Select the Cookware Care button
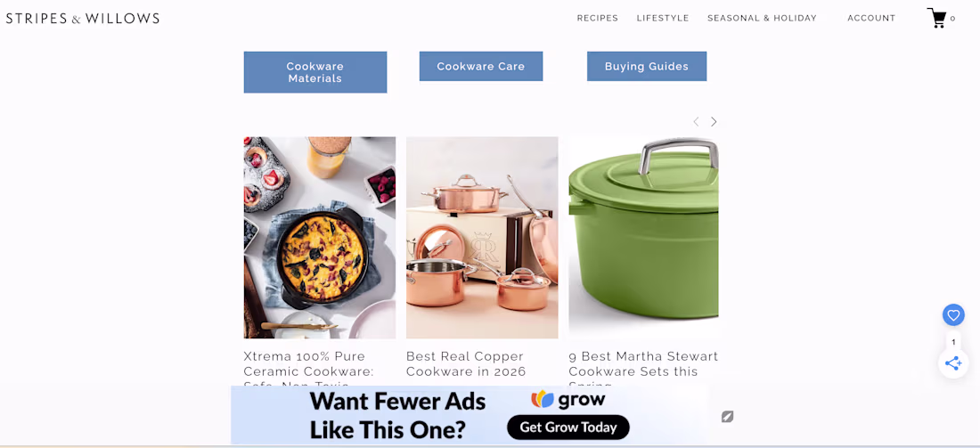This screenshot has height=448, width=980. tap(480, 66)
